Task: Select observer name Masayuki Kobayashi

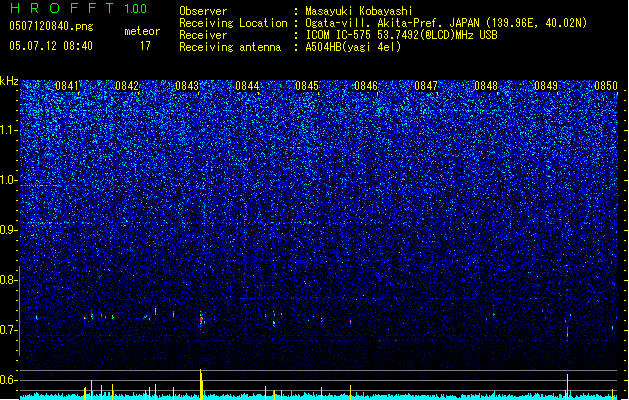Action: click(359, 11)
